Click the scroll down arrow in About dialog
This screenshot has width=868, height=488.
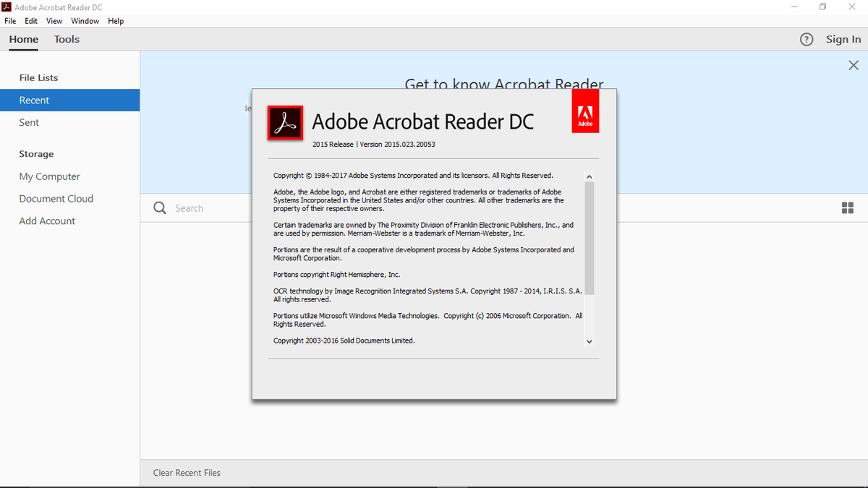coord(589,341)
